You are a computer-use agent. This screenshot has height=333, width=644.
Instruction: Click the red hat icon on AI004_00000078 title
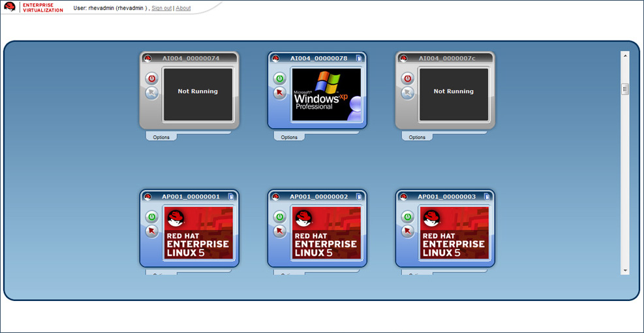275,58
